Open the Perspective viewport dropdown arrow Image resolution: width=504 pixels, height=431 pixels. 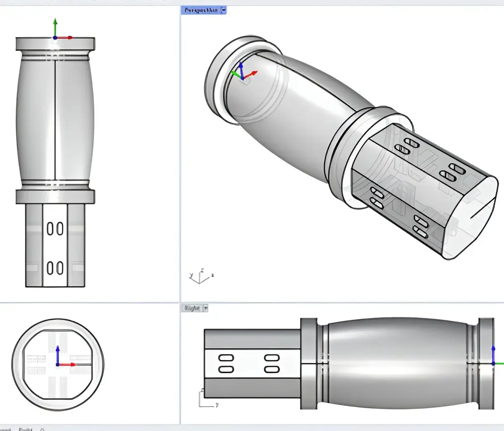pyautogui.click(x=224, y=10)
